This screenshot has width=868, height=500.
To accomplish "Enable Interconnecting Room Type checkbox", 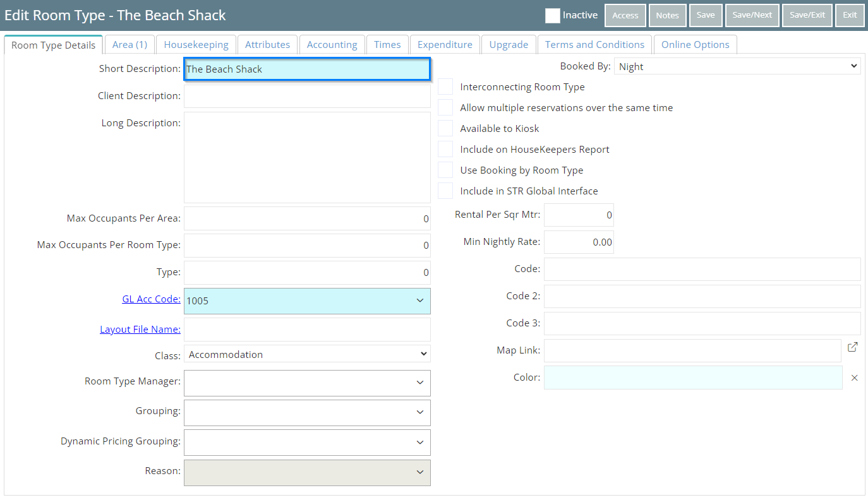I will tap(445, 87).
